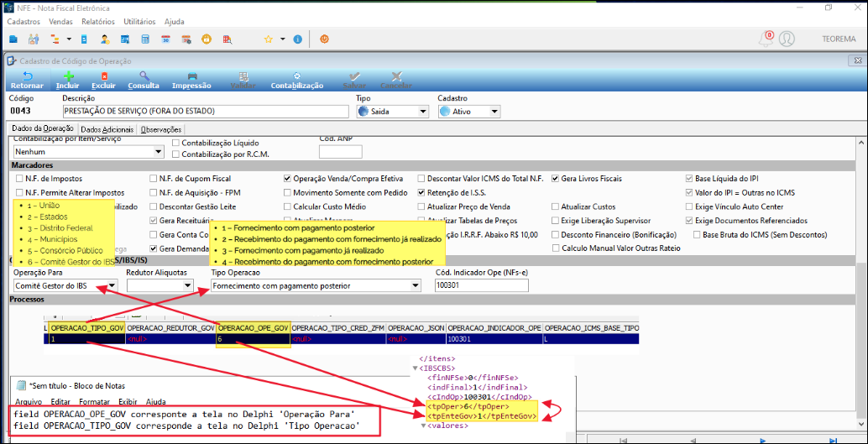Click the blue table grid toolbar icon
This screenshot has width=868, height=444.
point(124,39)
